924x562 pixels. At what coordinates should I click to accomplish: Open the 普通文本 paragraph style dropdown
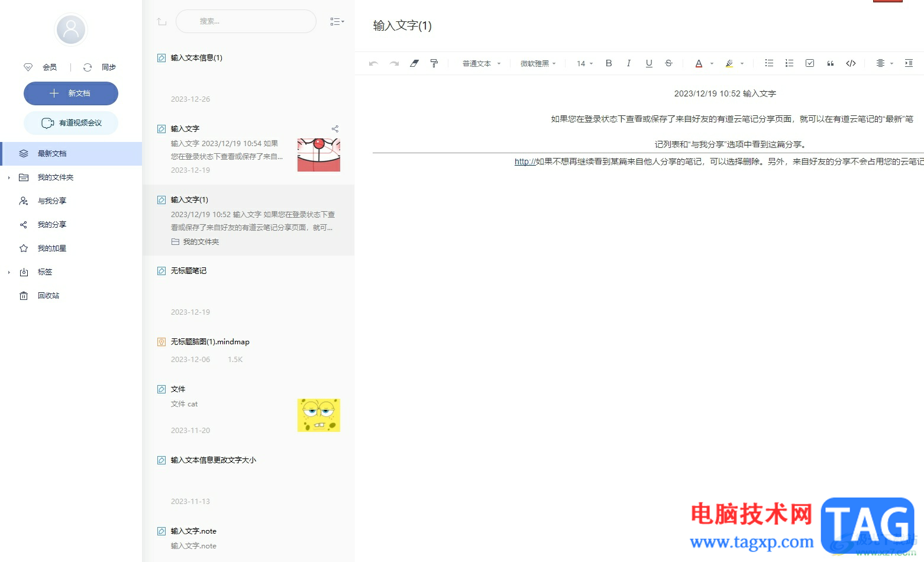pos(482,63)
